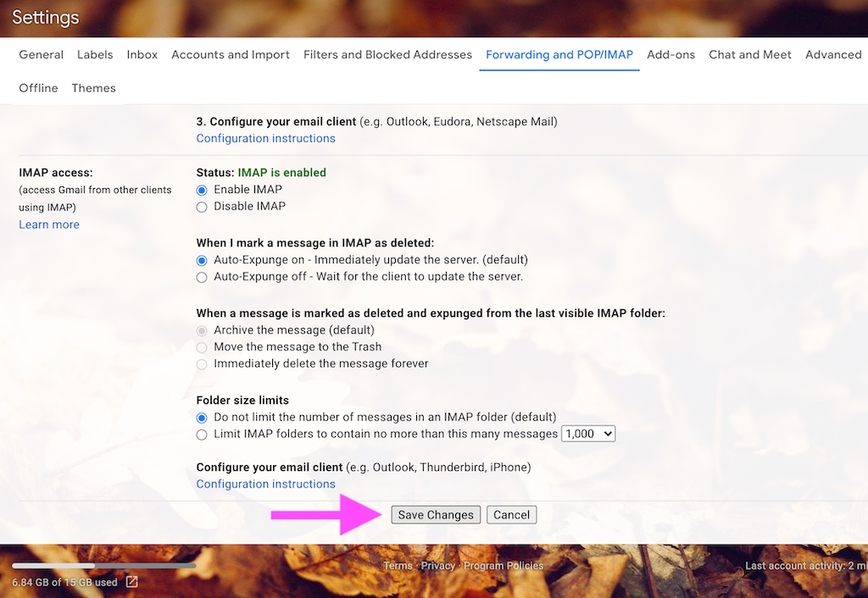This screenshot has width=868, height=598.
Task: Switch to the Themes tab
Action: pos(93,88)
